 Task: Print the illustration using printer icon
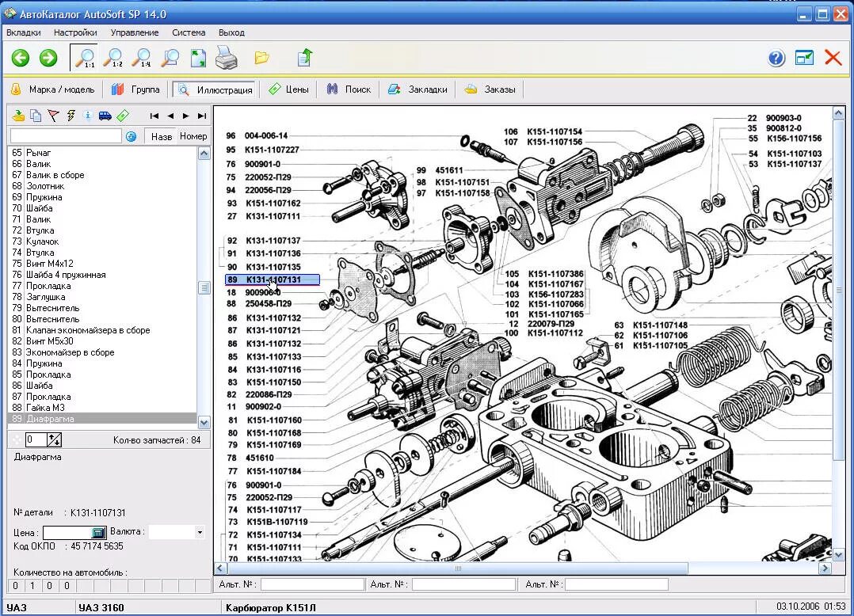click(x=226, y=58)
